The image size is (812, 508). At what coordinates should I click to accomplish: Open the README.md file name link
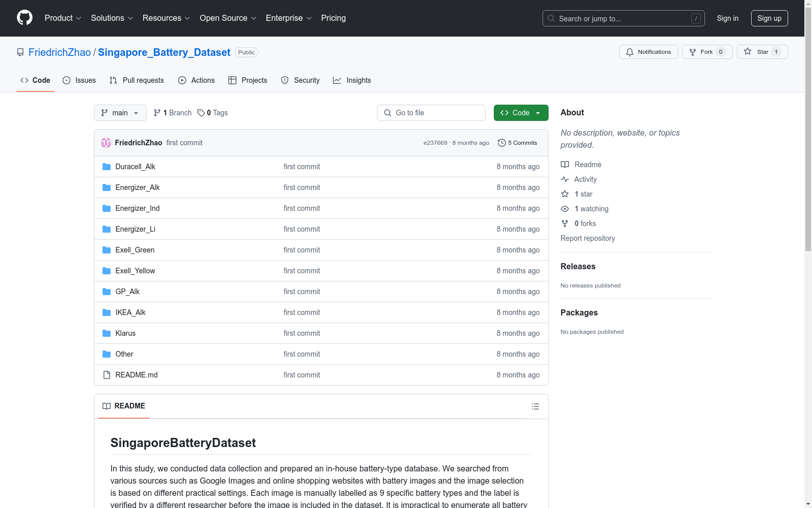pos(137,375)
